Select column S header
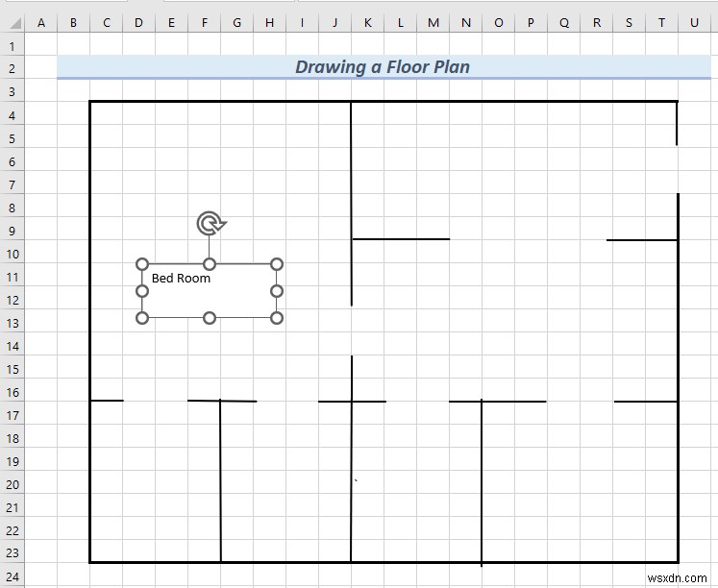 click(630, 23)
